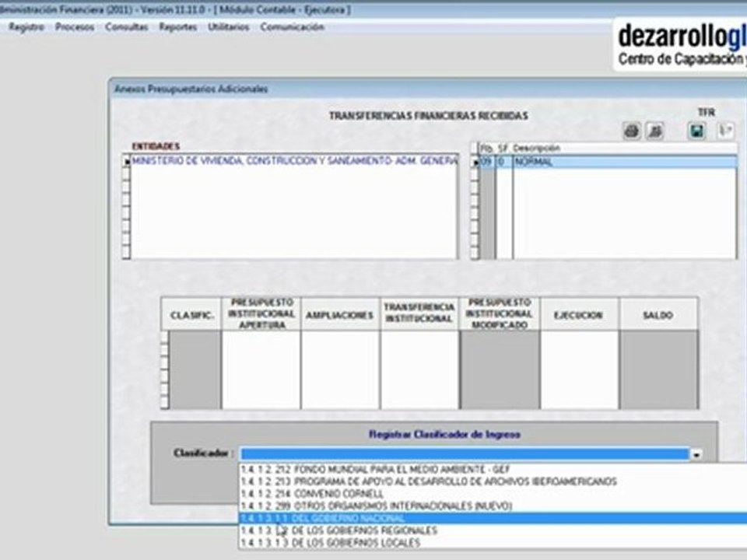The image size is (747, 560).
Task: Choose 1.4.1.2.213 Programa de Apoyo al Desarrollo de Archivos
Action: pos(493,481)
